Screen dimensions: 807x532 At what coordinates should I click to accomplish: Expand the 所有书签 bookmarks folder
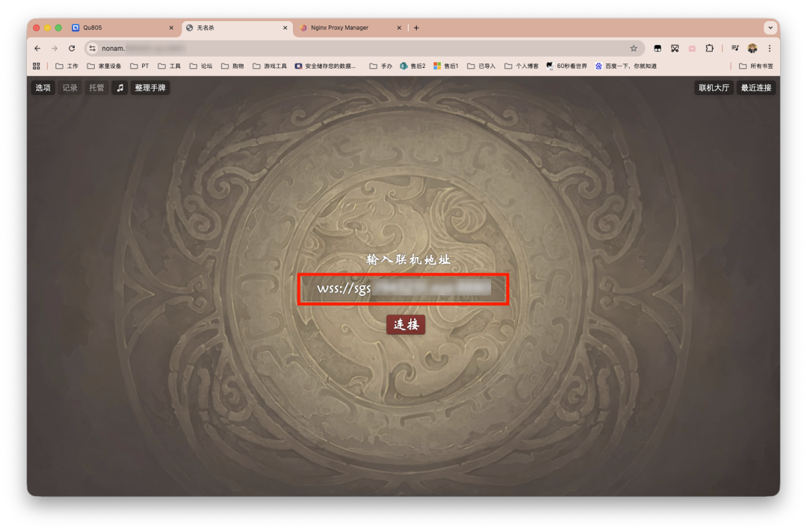click(755, 66)
